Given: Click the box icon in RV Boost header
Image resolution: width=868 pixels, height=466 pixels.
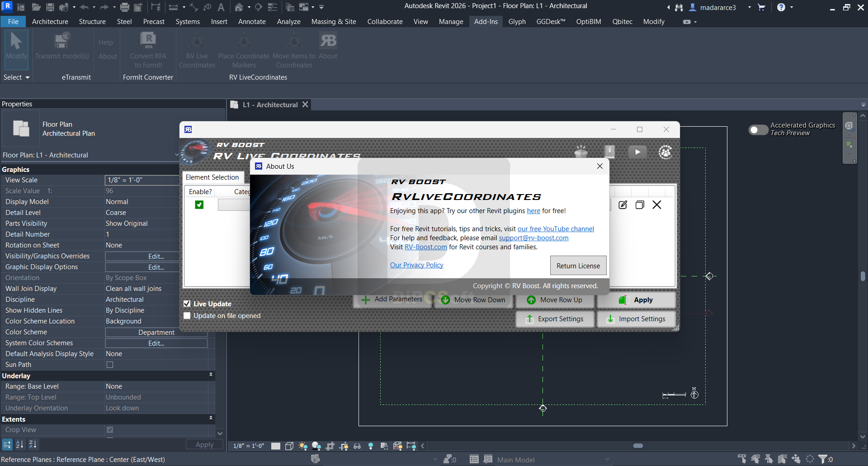Looking at the screenshot, I should 581,152.
